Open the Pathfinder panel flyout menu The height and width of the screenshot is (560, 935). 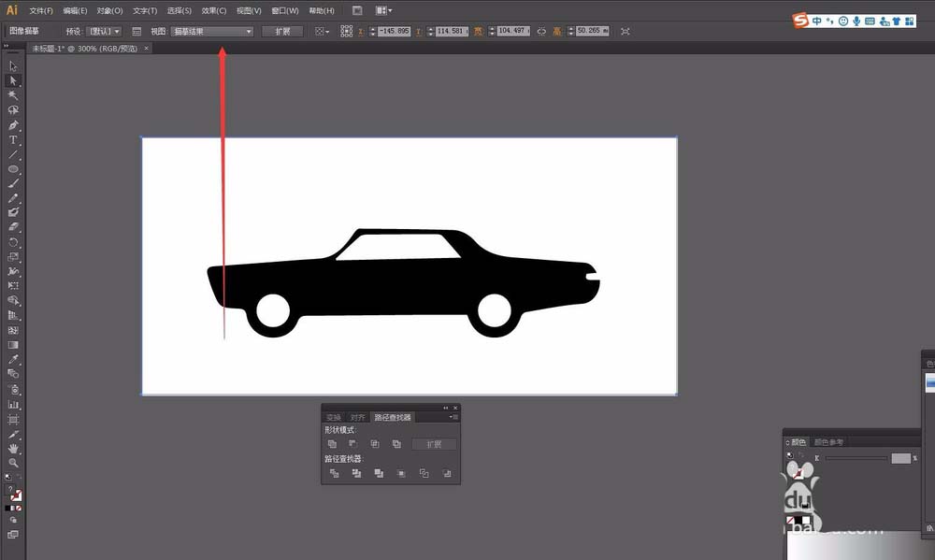point(453,417)
